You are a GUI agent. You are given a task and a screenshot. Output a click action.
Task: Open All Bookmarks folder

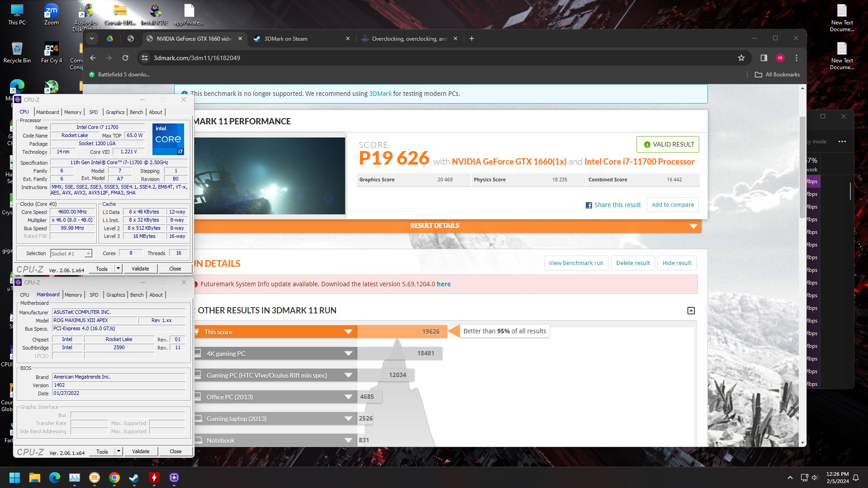(x=777, y=75)
